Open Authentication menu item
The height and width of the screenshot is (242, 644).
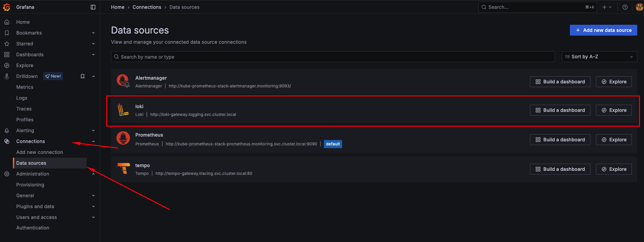point(33,228)
